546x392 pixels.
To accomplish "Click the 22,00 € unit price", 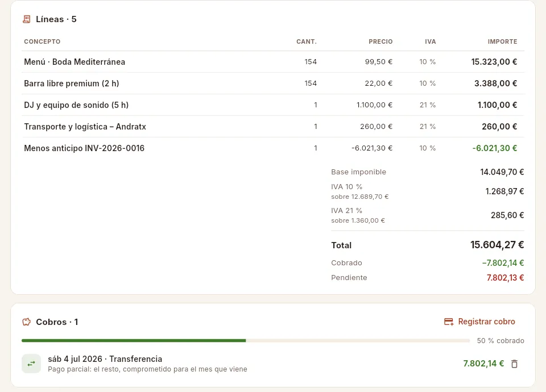I will (379, 84).
